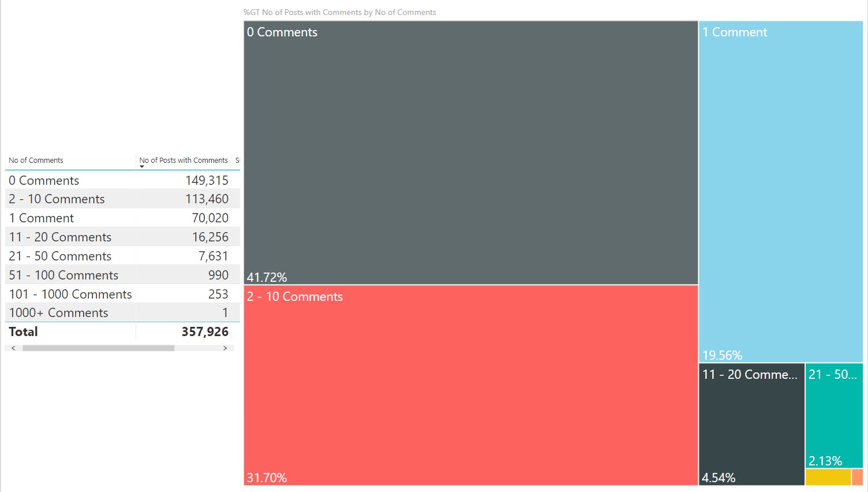Sort by No of Comments column header
This screenshot has width=868, height=492.
click(x=36, y=161)
